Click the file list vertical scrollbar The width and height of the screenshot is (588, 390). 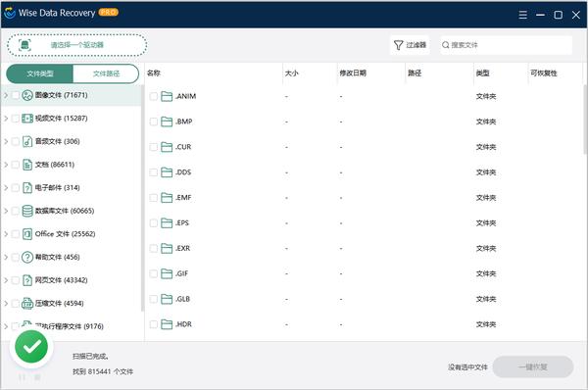[585, 120]
